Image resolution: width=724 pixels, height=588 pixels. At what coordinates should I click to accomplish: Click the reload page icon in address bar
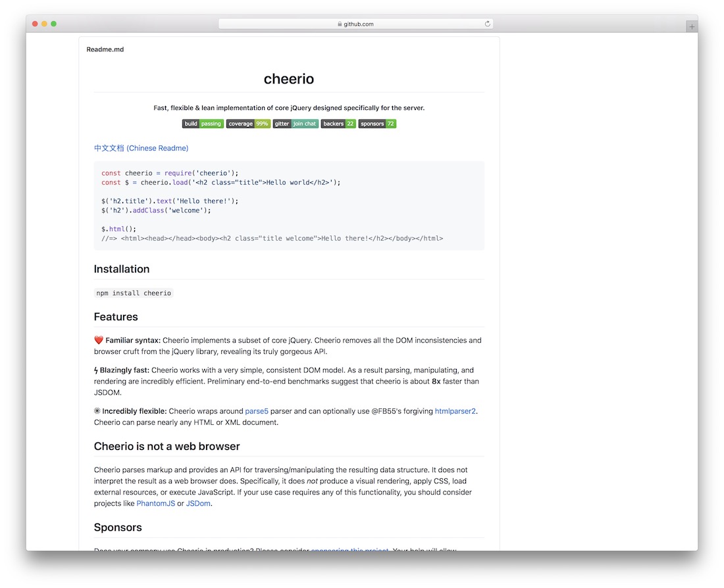click(x=487, y=24)
